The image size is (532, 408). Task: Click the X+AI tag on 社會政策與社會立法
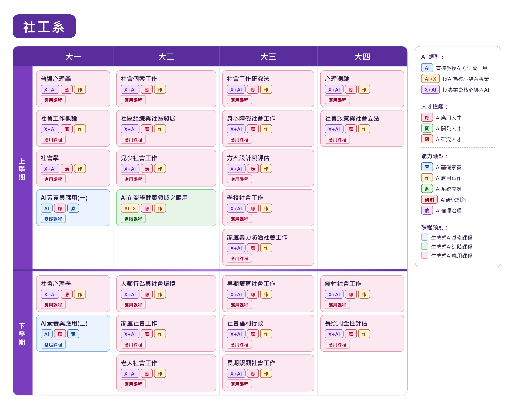[x=334, y=129]
